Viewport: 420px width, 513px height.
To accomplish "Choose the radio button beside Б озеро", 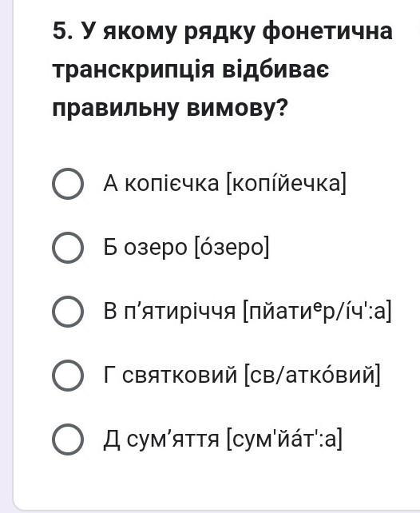I will [x=68, y=248].
